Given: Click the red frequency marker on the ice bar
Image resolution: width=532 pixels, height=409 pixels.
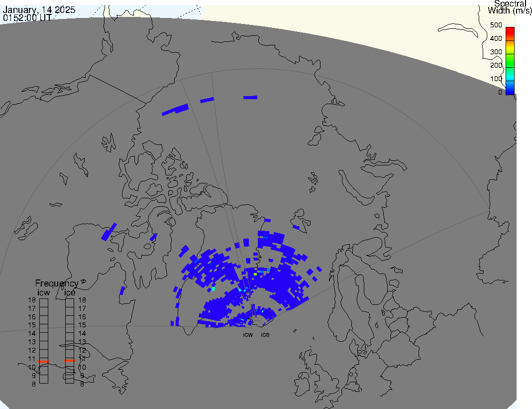Looking at the screenshot, I should tap(70, 360).
